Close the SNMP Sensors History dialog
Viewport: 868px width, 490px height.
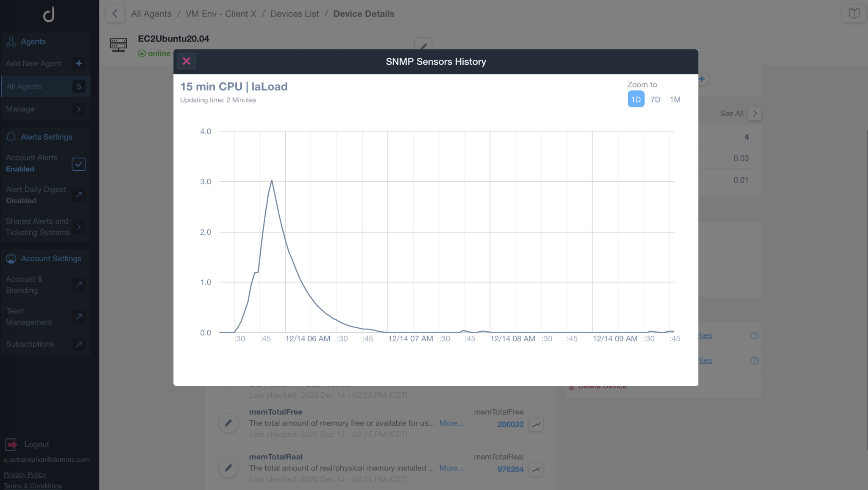coord(186,61)
